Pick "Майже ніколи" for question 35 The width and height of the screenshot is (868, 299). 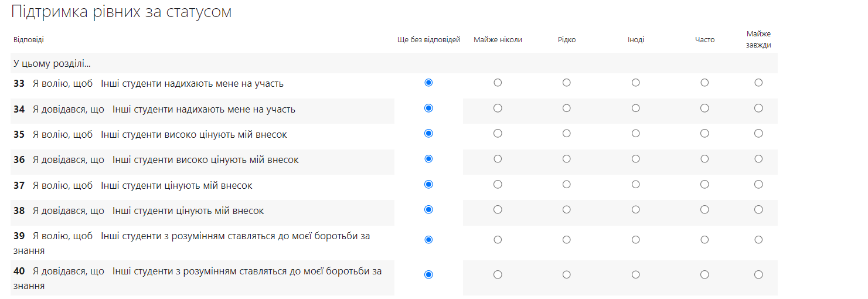tap(498, 133)
